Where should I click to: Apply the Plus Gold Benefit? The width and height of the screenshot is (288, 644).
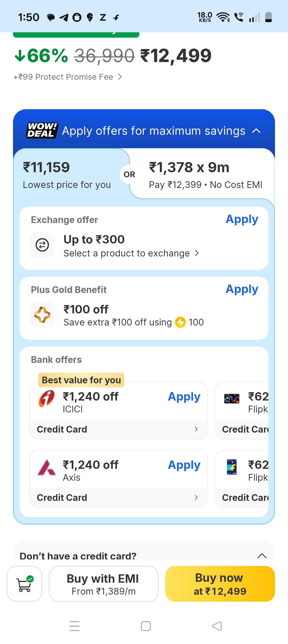click(x=242, y=289)
